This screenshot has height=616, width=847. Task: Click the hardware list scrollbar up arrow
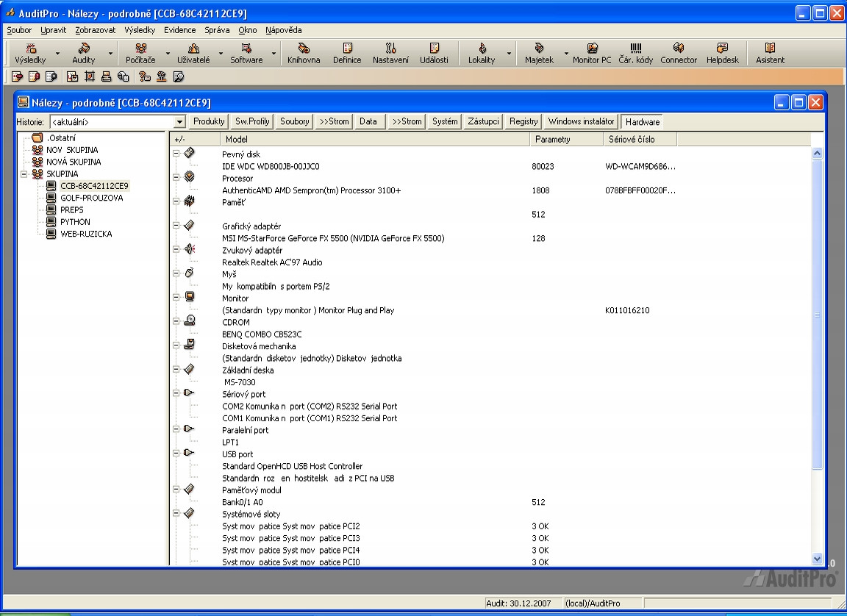[817, 154]
